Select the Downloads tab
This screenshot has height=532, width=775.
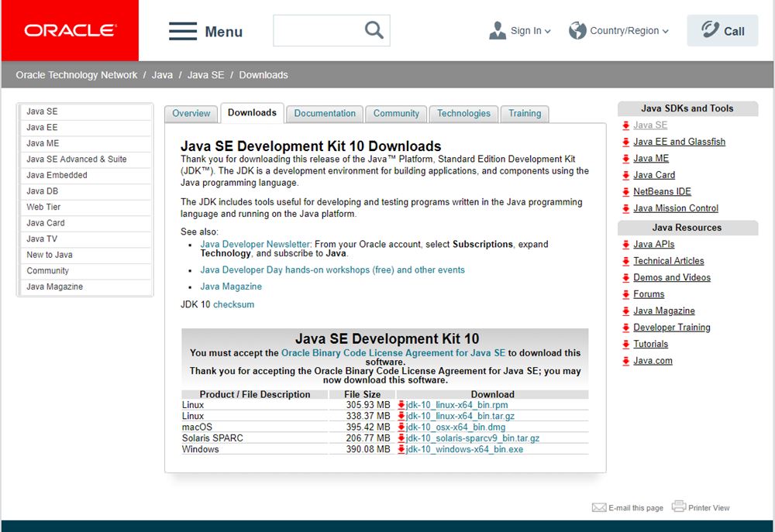tap(252, 112)
